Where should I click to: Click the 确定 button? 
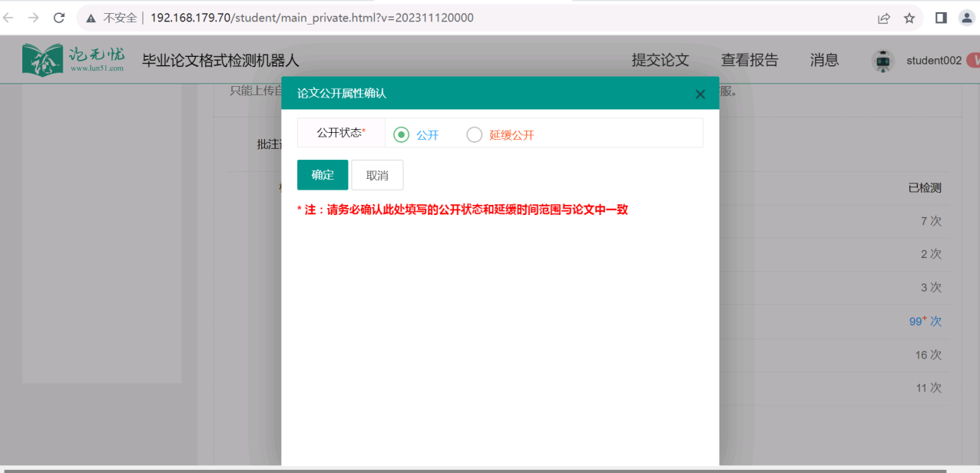[323, 175]
